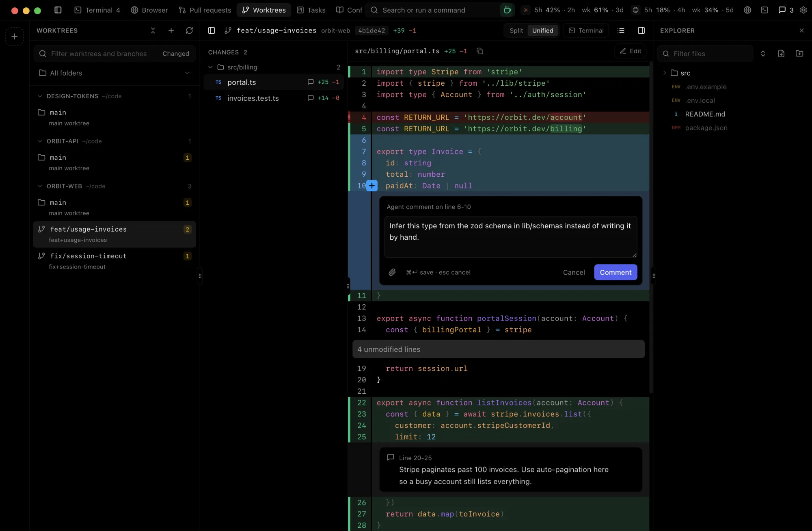Click the blue plus button on line 10
This screenshot has width=812, height=531.
pos(372,186)
